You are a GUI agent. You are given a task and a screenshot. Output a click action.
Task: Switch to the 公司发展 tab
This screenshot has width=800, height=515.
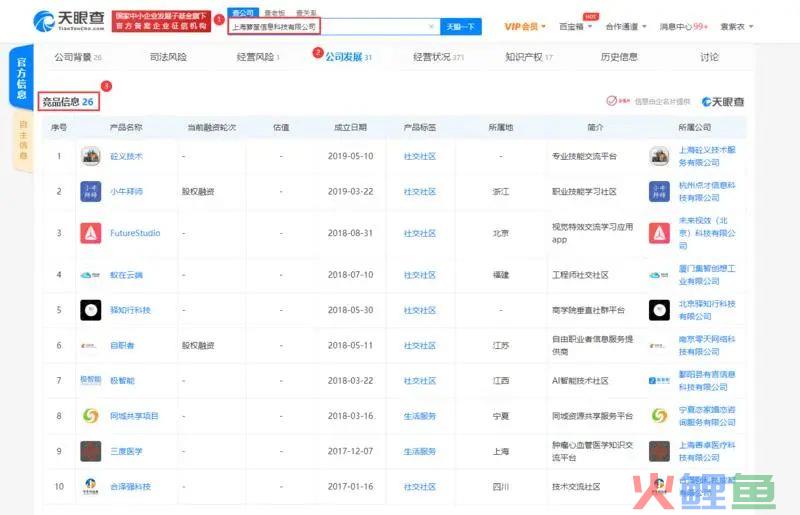(348, 57)
